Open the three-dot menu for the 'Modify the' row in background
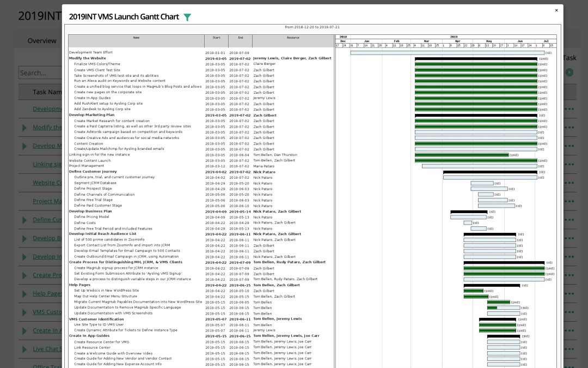The height and width of the screenshot is (368, 588). click(x=569, y=127)
